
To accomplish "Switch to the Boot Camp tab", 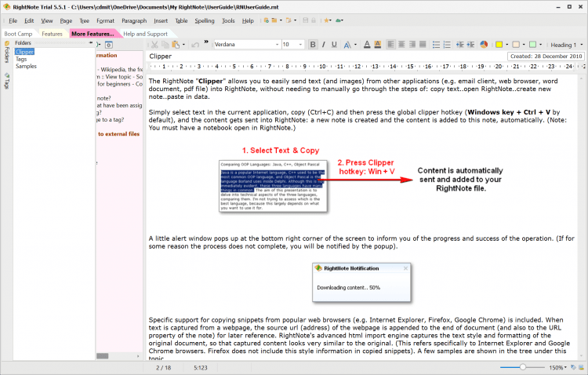I will (x=18, y=34).
